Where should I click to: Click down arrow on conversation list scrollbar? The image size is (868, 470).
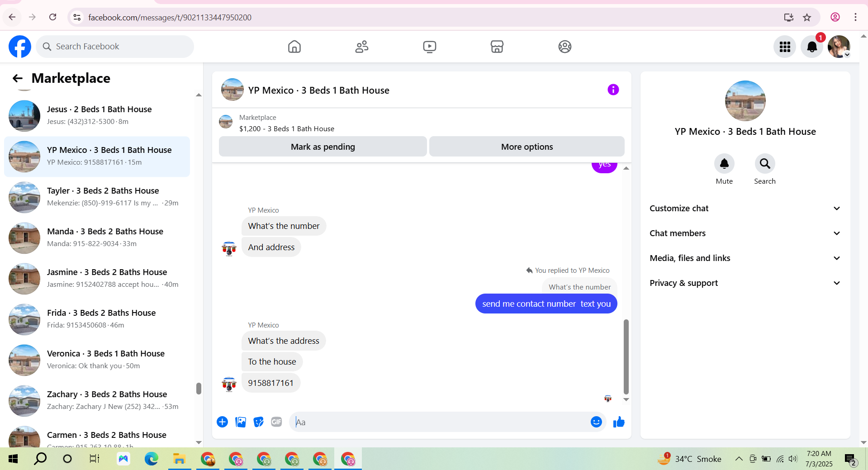point(199,442)
